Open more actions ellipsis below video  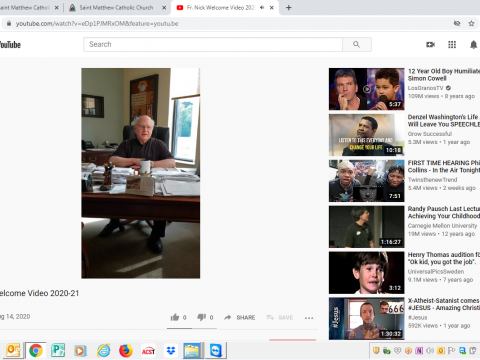(309, 318)
